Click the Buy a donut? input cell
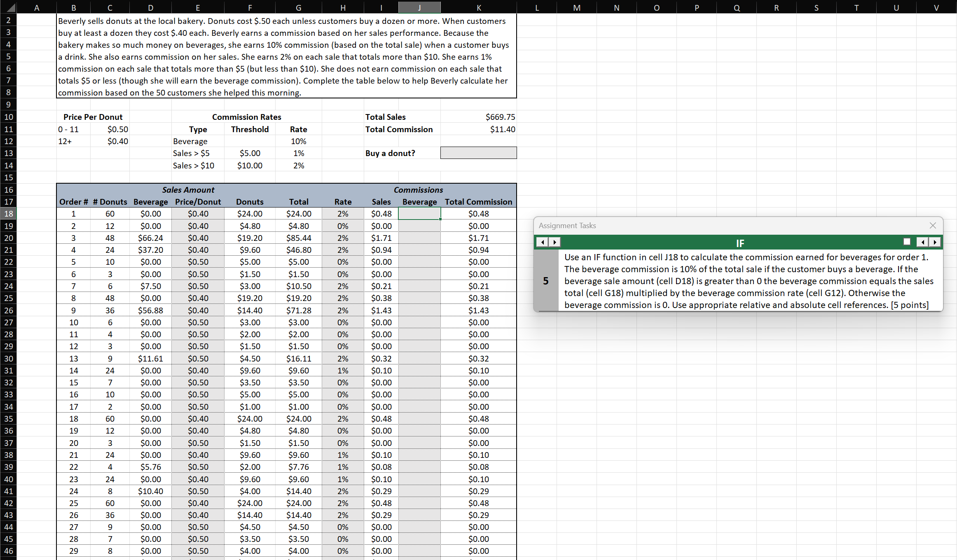Screen dimensions: 957x560 click(478, 153)
